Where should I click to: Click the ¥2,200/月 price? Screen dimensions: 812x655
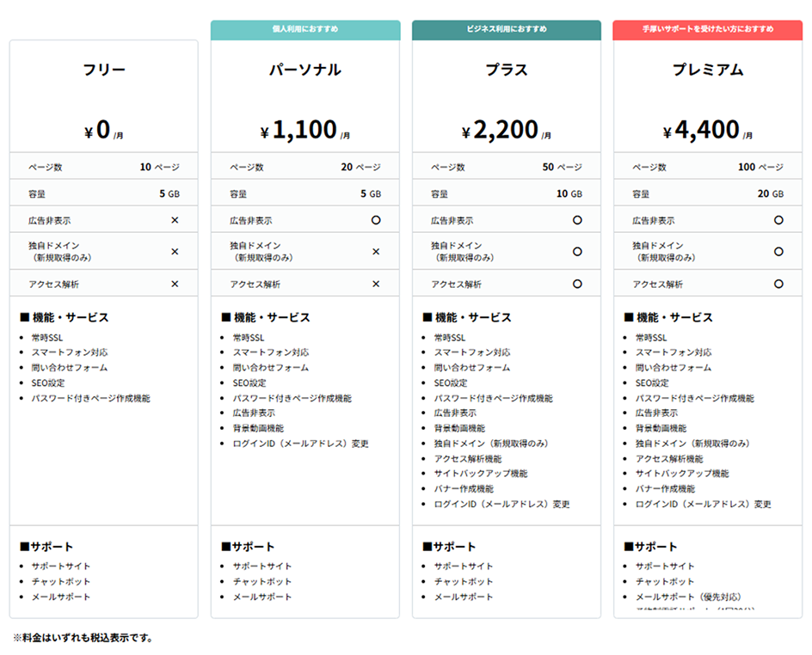[507, 129]
